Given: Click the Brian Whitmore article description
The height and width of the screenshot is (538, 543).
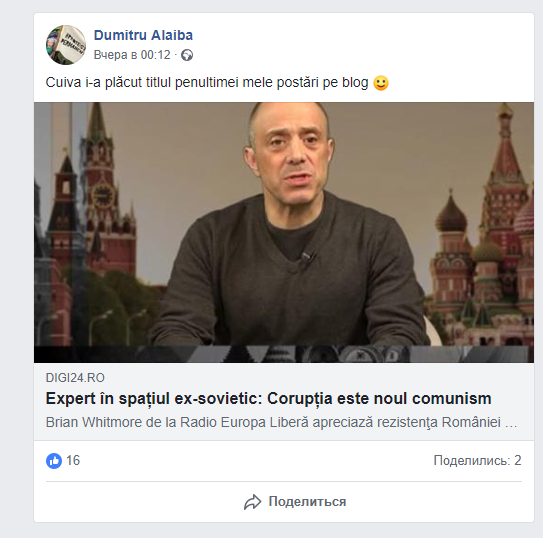Looking at the screenshot, I should 281,422.
